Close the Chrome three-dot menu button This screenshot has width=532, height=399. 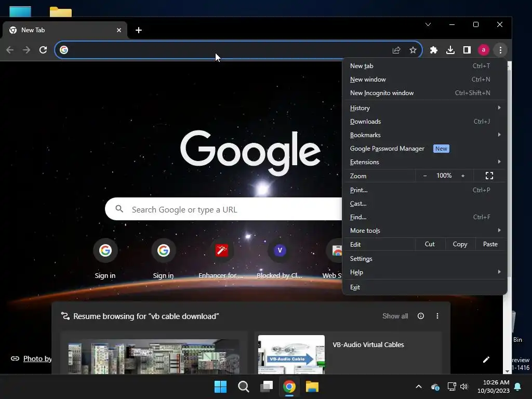(x=500, y=50)
